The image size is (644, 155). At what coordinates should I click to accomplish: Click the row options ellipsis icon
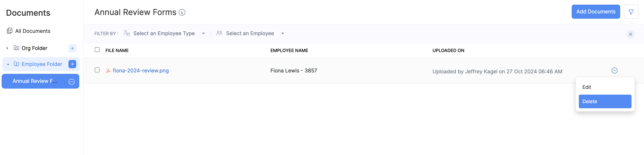(614, 71)
